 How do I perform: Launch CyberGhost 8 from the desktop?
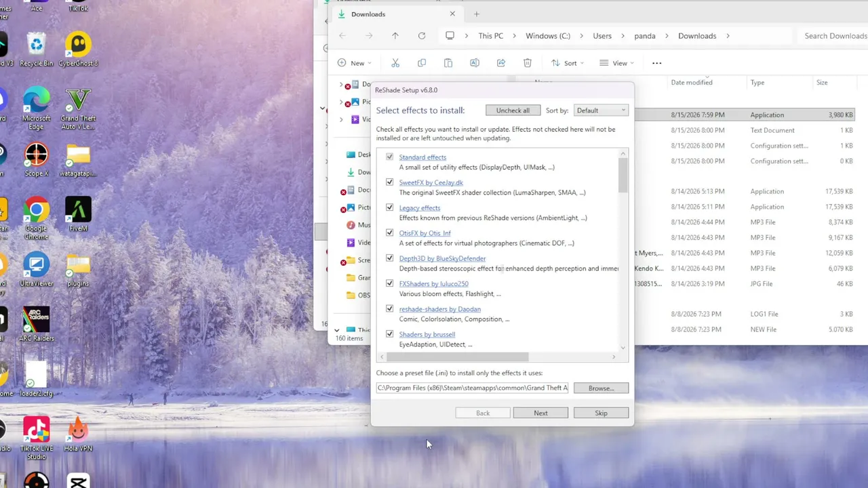coord(78,49)
